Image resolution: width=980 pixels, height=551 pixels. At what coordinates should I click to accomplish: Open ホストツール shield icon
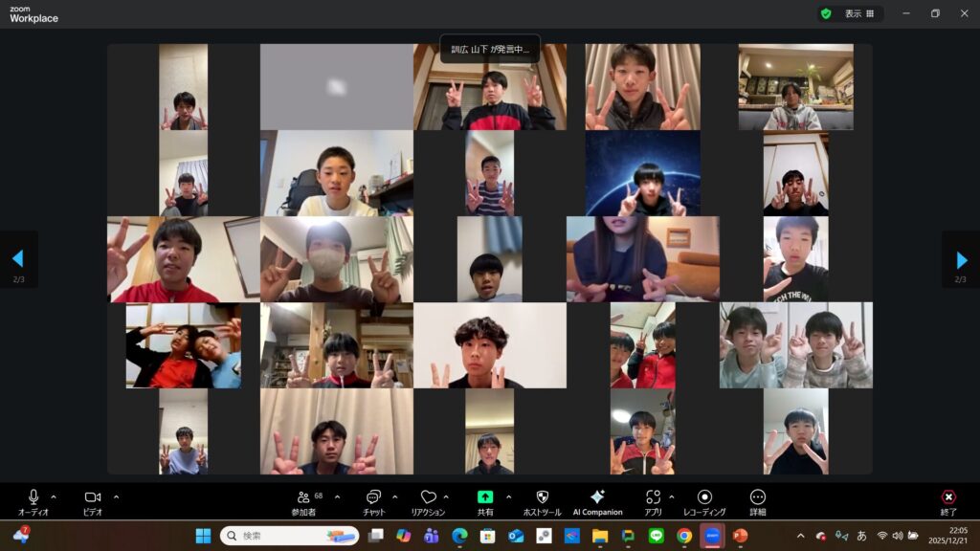(x=542, y=498)
